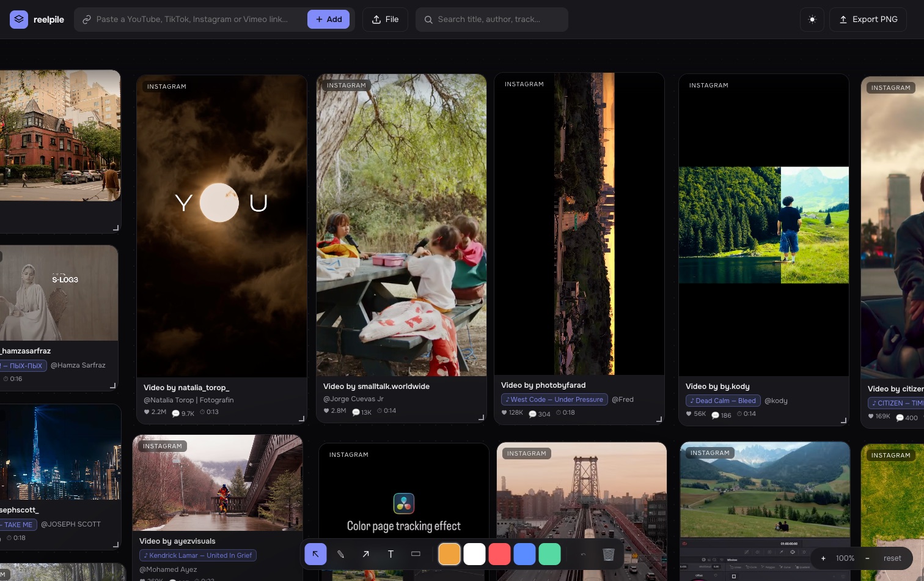924x581 pixels.
Task: Click the title Video by smalltalk.worldwide
Action: (376, 387)
